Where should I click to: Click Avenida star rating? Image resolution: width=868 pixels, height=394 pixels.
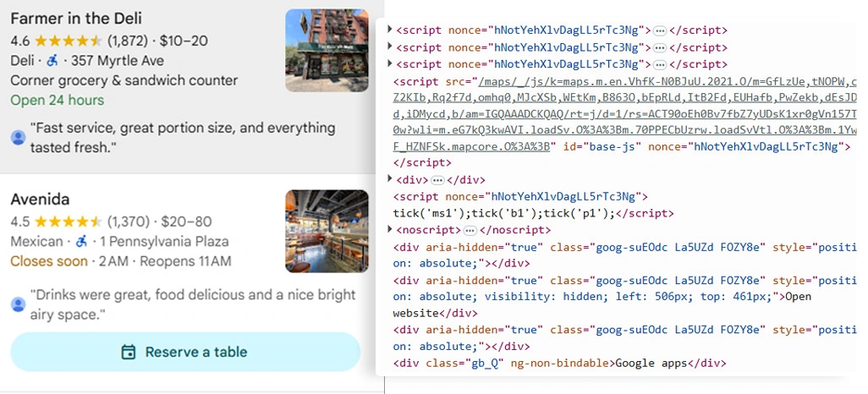pos(68,222)
